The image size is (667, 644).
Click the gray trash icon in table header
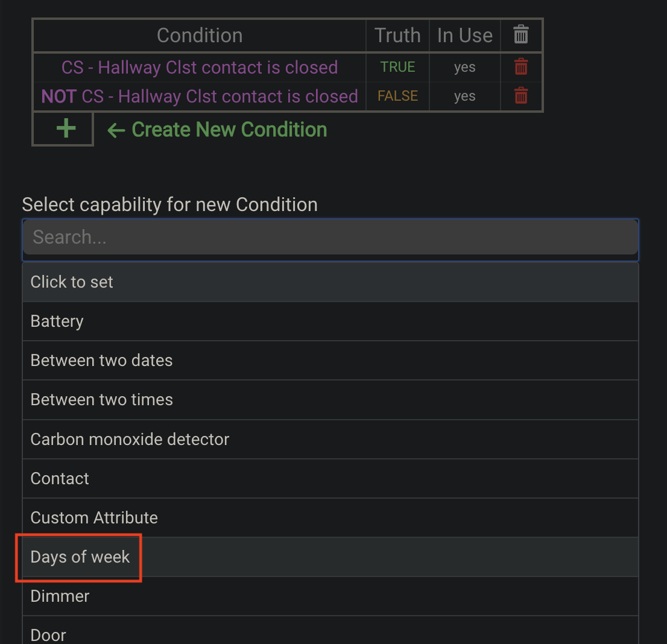520,34
